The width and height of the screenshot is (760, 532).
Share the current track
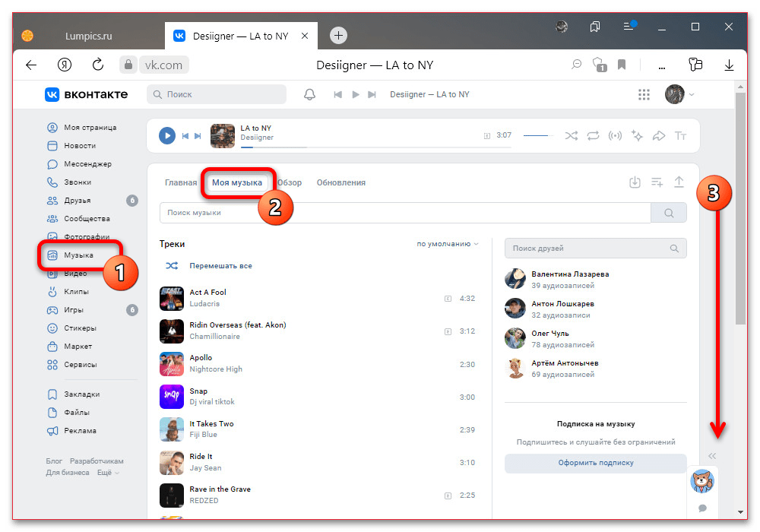(x=659, y=136)
